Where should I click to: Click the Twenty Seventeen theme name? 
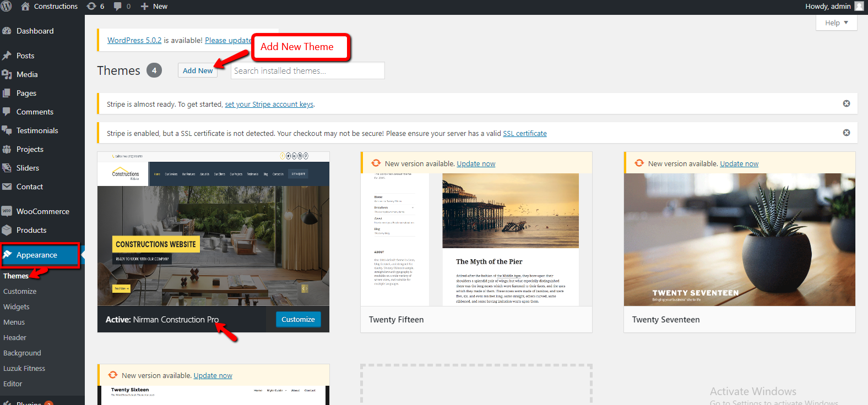(666, 320)
